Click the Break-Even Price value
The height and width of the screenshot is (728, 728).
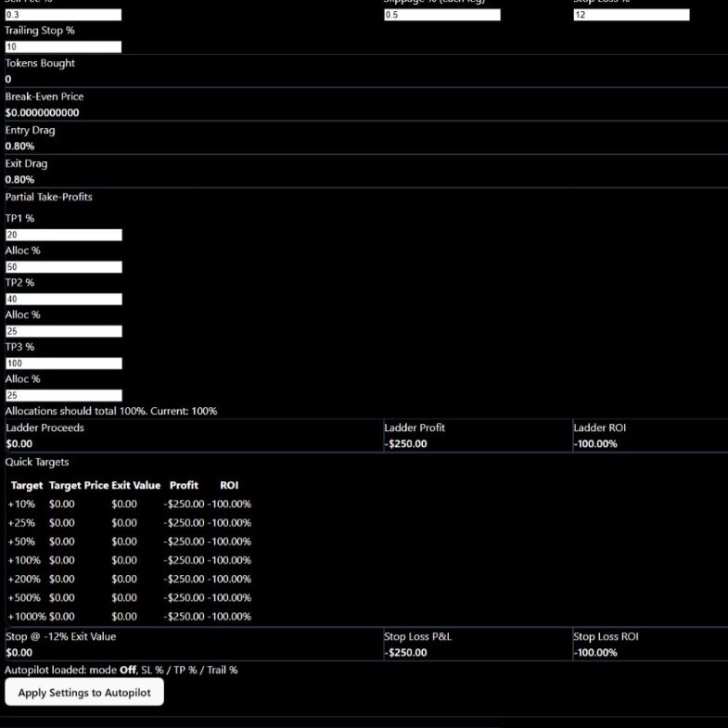pos(42,112)
